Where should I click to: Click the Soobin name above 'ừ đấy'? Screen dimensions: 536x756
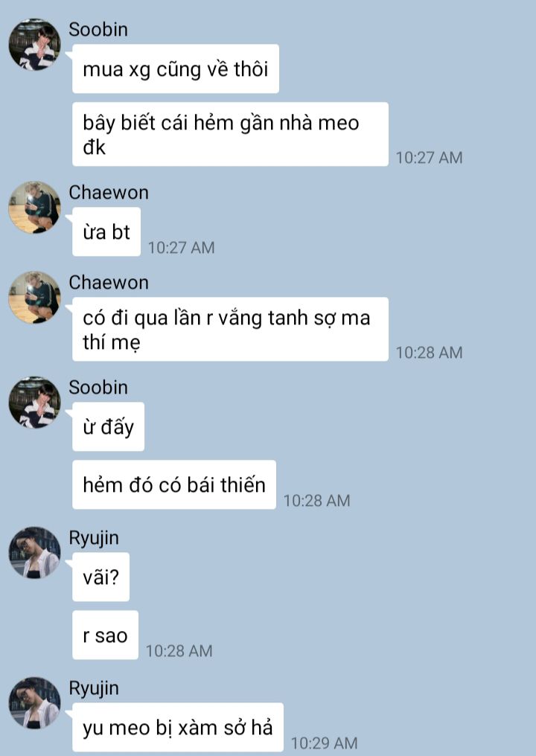[98, 388]
